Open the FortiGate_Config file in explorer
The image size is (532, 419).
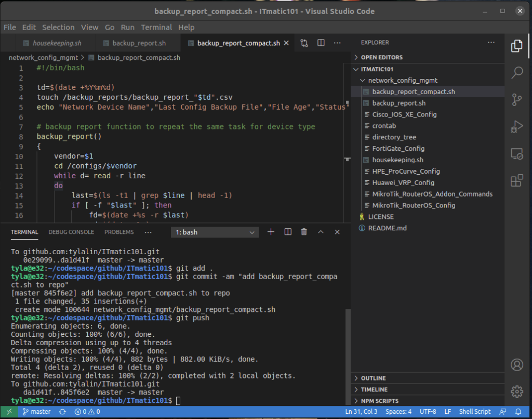pos(398,149)
